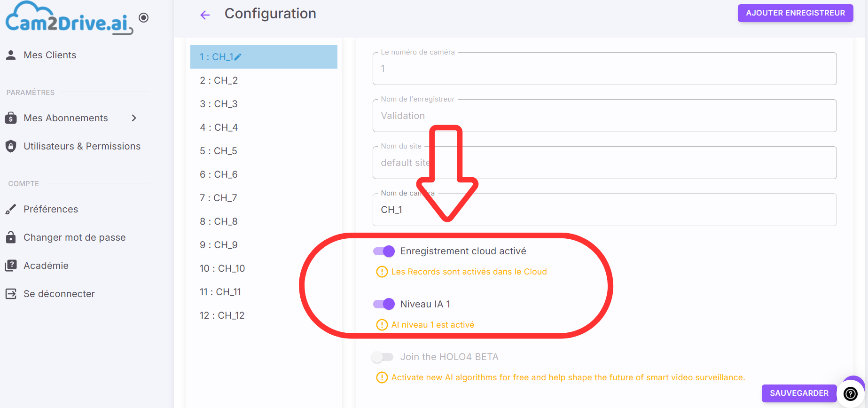Disable the Enregistrement cloud activé toggle

click(x=384, y=251)
